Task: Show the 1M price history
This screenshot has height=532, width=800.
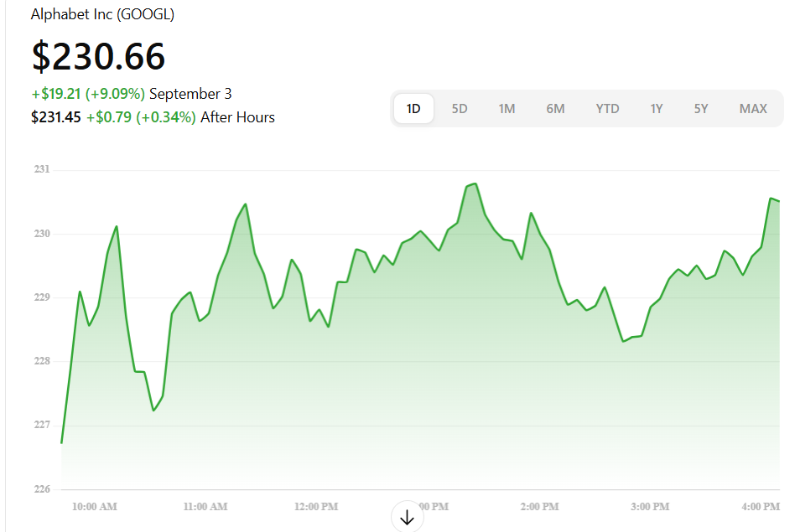Action: (x=506, y=108)
